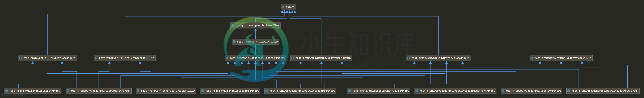Click the class icon of ListCreateAPIView node
The image size is (644, 98).
point(68,91)
